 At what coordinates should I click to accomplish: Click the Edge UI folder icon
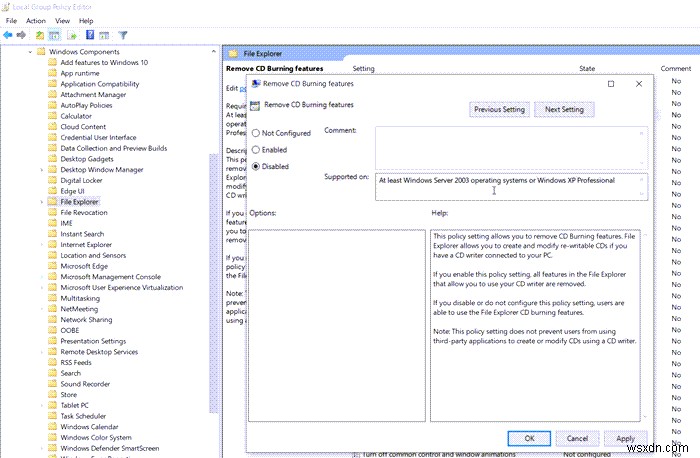pyautogui.click(x=52, y=191)
